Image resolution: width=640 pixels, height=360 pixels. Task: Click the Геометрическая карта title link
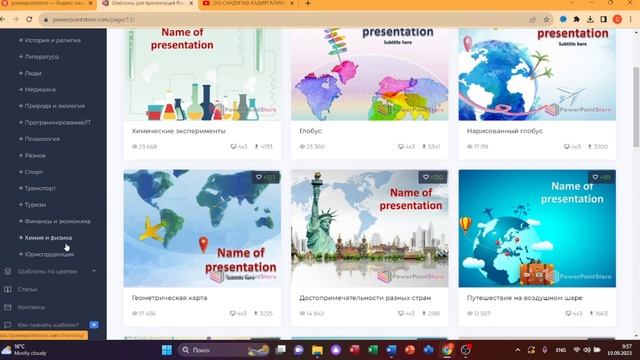[169, 298]
